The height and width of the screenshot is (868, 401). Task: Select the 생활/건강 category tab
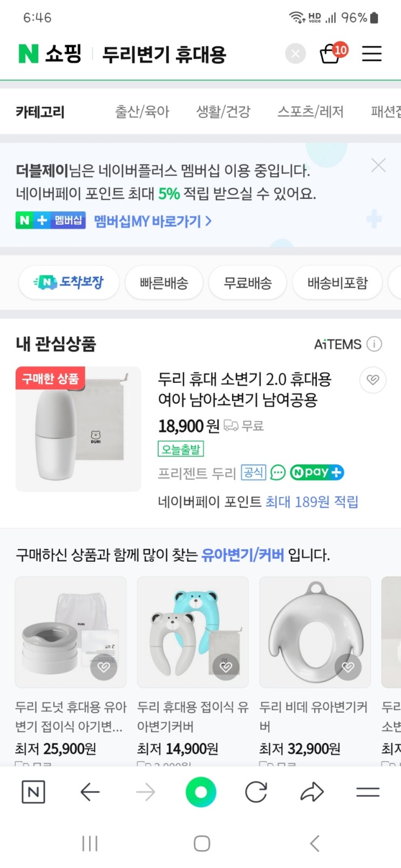click(223, 112)
